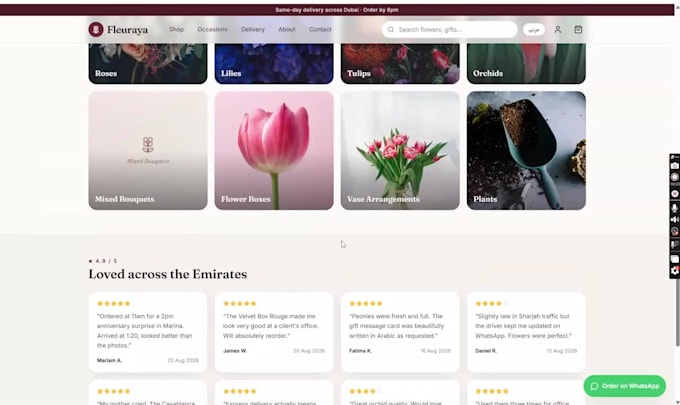Open recorder settings gear icon
This screenshot has height=405, width=680.
[x=675, y=271]
